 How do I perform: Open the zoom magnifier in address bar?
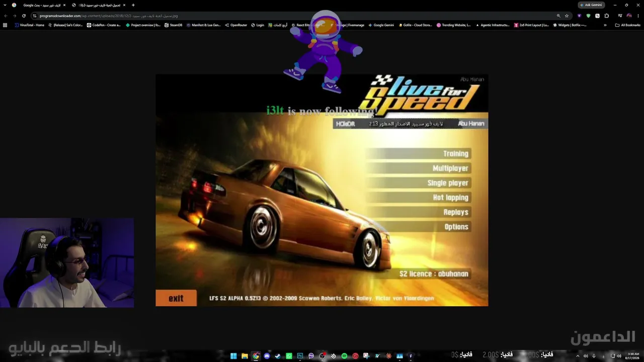click(558, 16)
